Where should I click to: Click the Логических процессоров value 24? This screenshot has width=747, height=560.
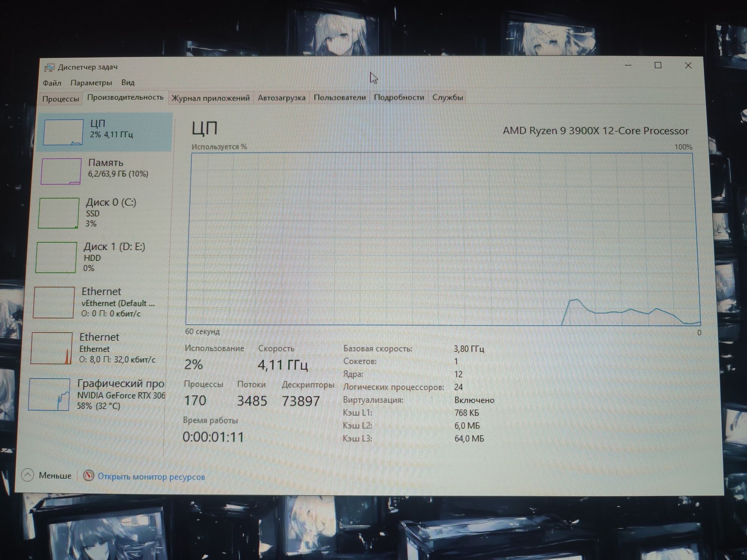[x=459, y=387]
